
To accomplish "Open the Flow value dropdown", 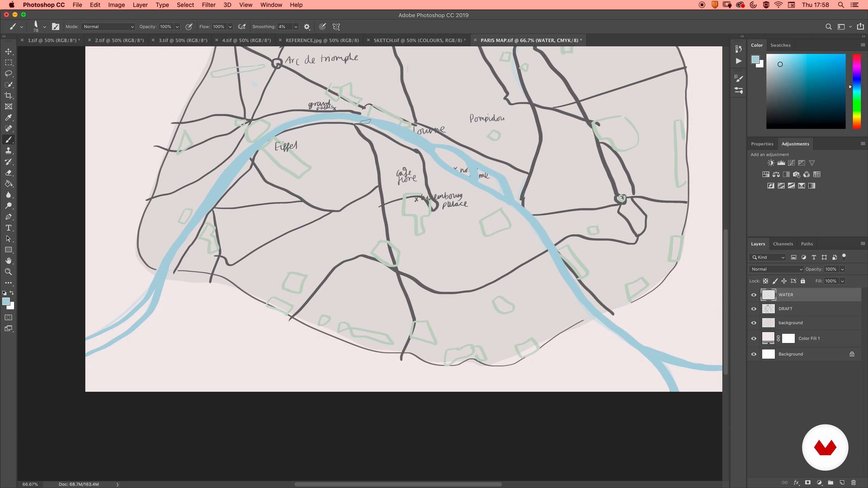I will tap(230, 27).
